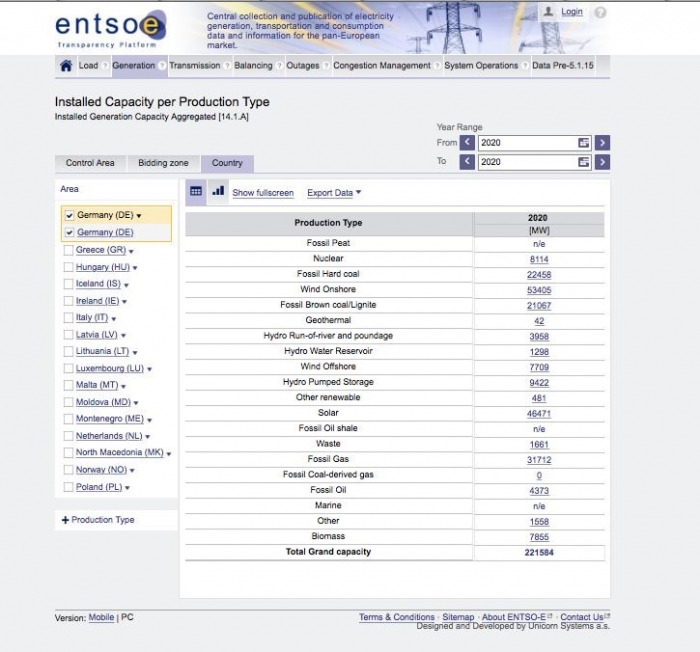
Task: Expand Luxembourg (LU) dropdown arrow
Action: pyautogui.click(x=150, y=369)
